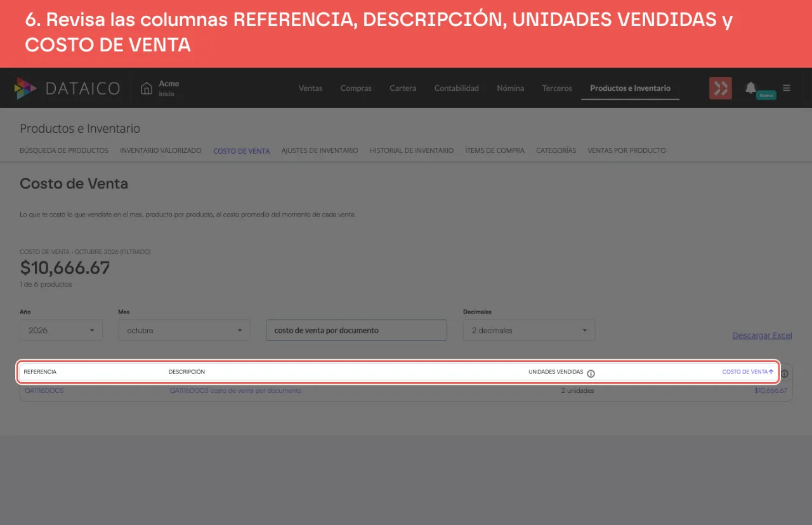This screenshot has width=812, height=525.
Task: Sort by COSTO DE VENTA column
Action: tap(748, 372)
